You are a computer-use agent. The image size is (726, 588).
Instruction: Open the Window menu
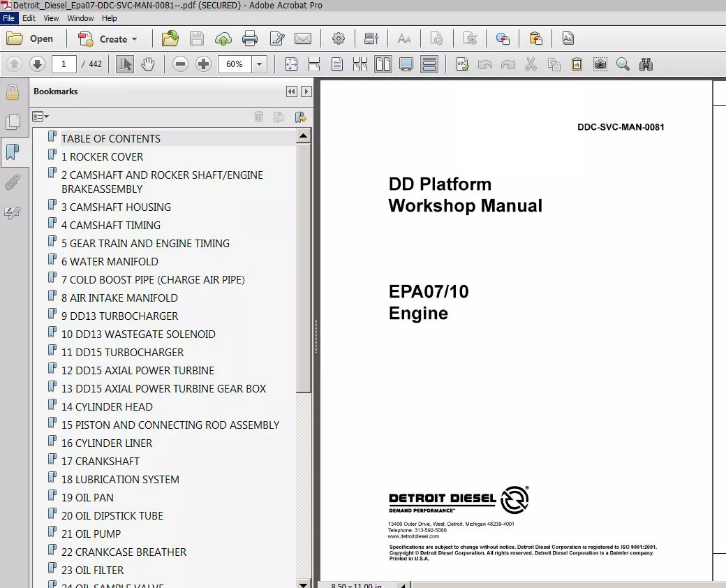80,18
